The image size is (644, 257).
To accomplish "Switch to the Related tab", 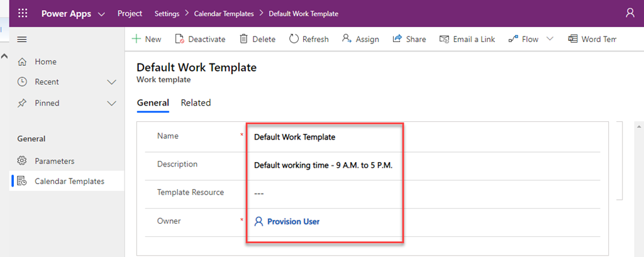I will click(196, 102).
